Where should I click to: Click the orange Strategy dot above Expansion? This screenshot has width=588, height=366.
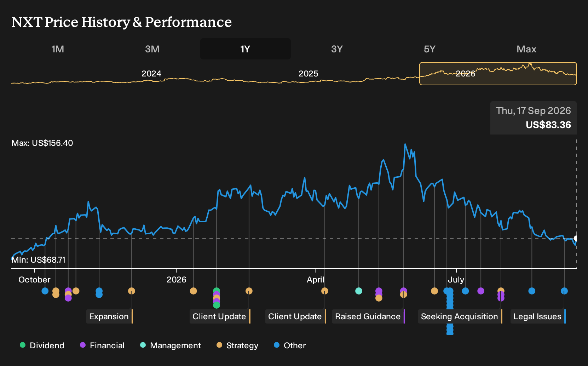click(132, 291)
